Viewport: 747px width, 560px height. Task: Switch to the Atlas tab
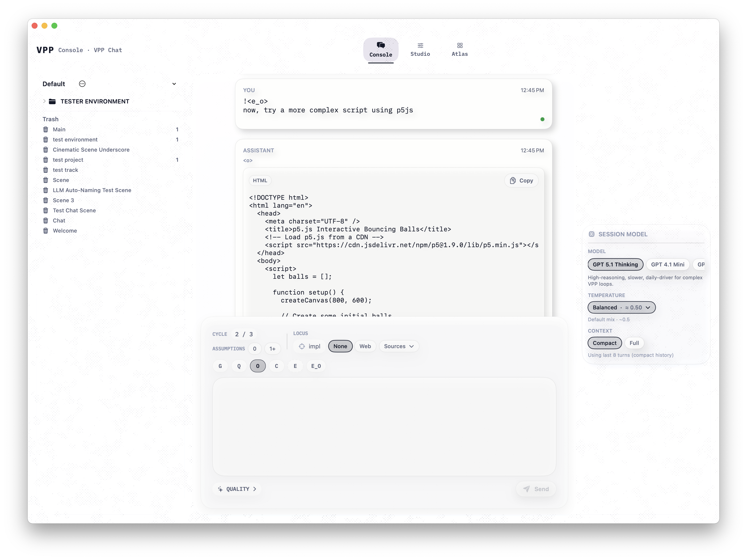pos(460,50)
